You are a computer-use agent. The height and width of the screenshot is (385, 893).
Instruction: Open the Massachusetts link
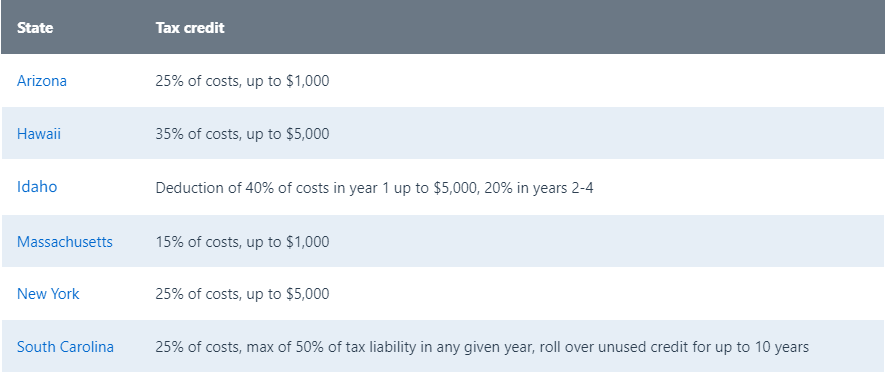coord(65,241)
